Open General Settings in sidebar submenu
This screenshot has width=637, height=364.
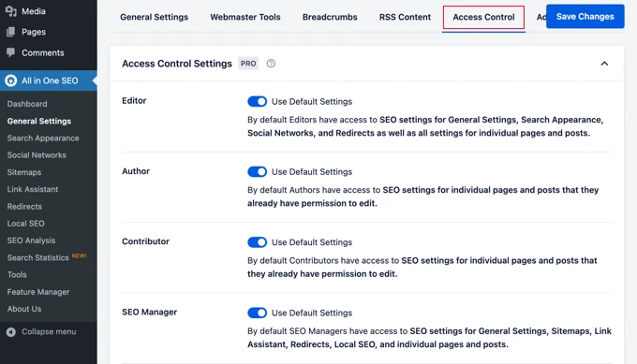point(39,121)
